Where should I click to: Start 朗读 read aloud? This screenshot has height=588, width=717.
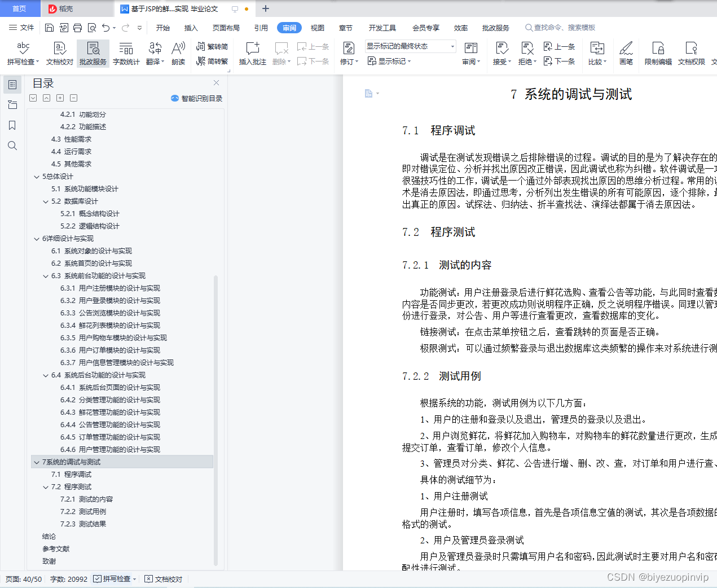coord(178,54)
